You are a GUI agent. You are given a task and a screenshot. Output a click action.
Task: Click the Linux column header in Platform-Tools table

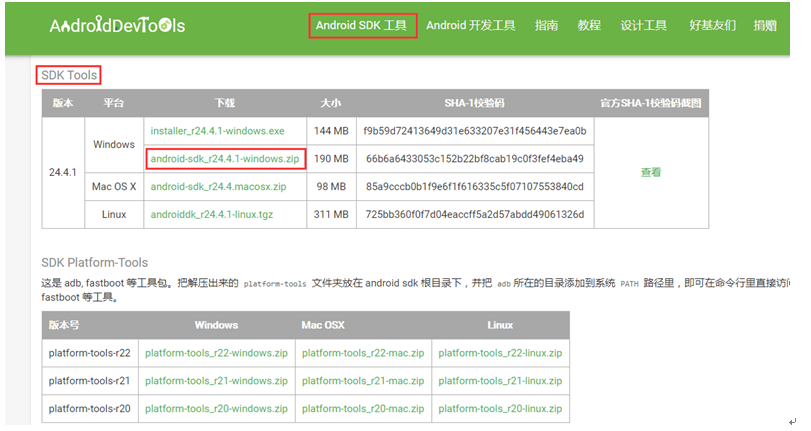coord(500,325)
